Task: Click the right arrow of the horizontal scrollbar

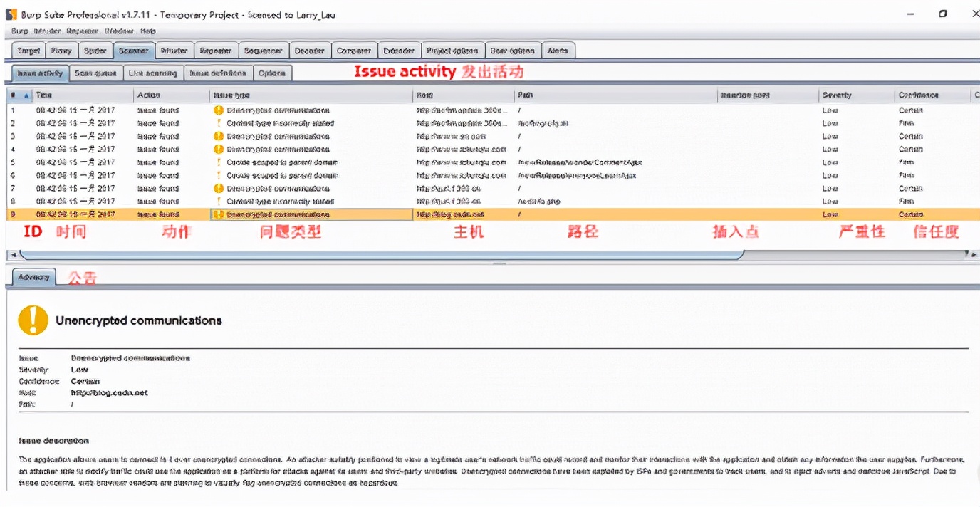Action: tap(974, 254)
